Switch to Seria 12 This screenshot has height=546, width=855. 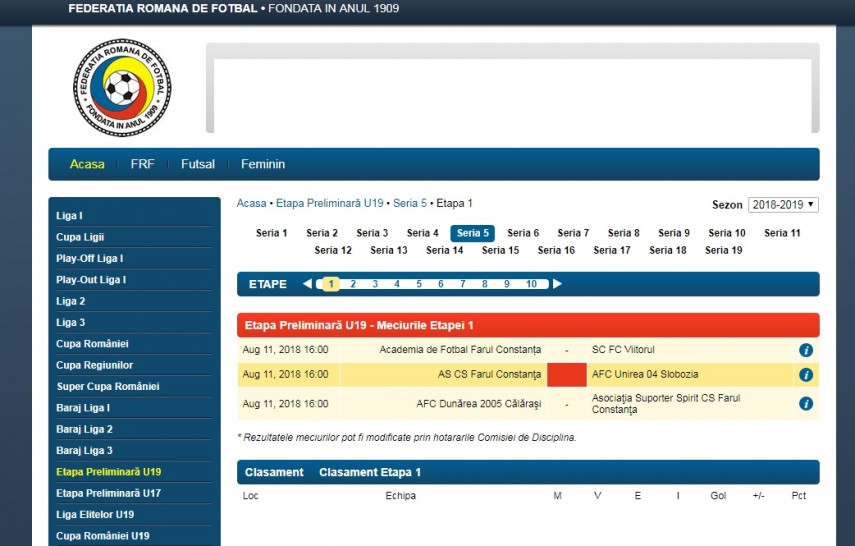coord(332,251)
